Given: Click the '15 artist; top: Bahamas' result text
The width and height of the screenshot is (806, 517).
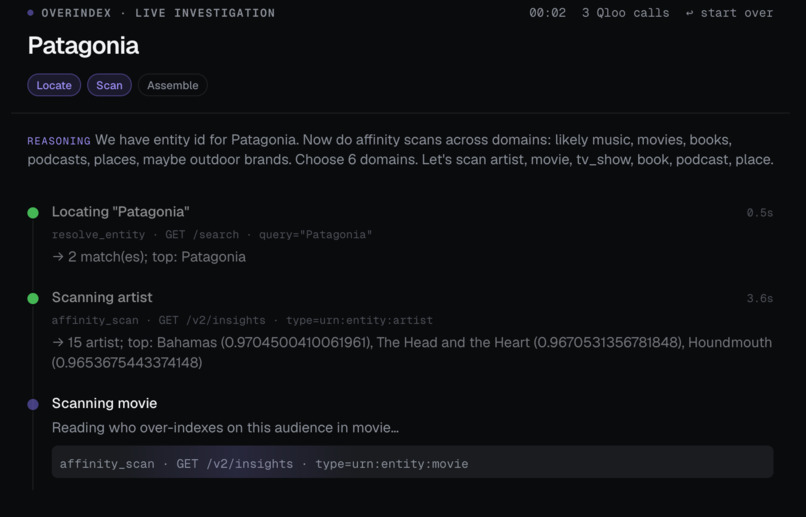Looking at the screenshot, I should [x=412, y=353].
